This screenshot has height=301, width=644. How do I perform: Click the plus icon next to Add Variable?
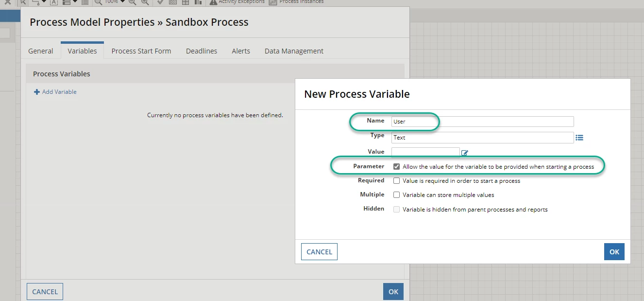(37, 92)
